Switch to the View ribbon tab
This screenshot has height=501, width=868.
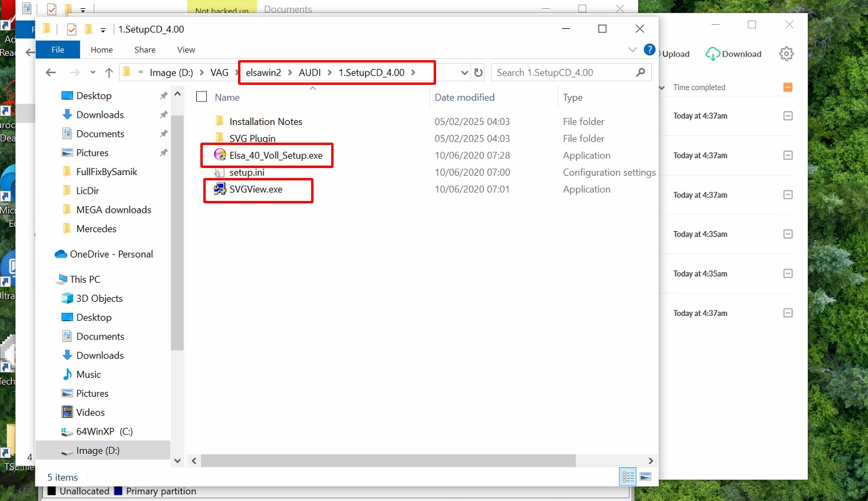click(186, 50)
